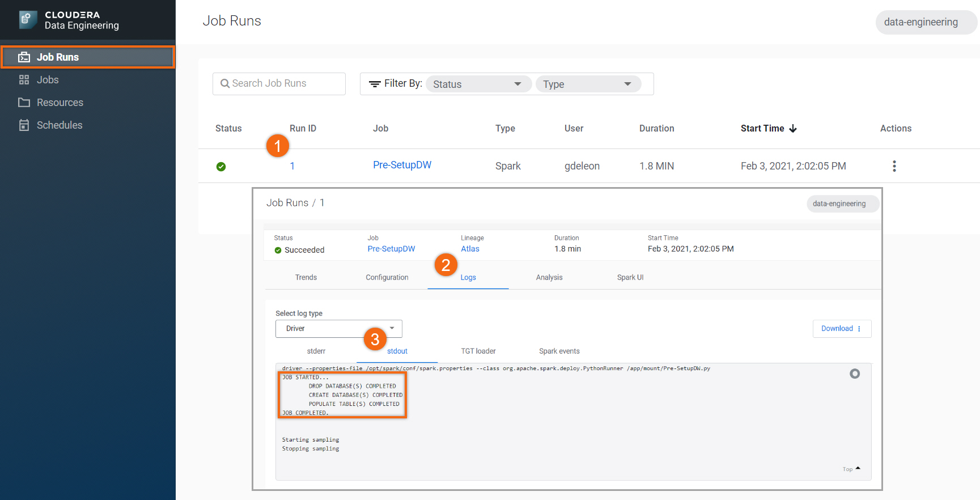This screenshot has width=980, height=500.
Task: Sort by the Run ID column header
Action: click(303, 129)
